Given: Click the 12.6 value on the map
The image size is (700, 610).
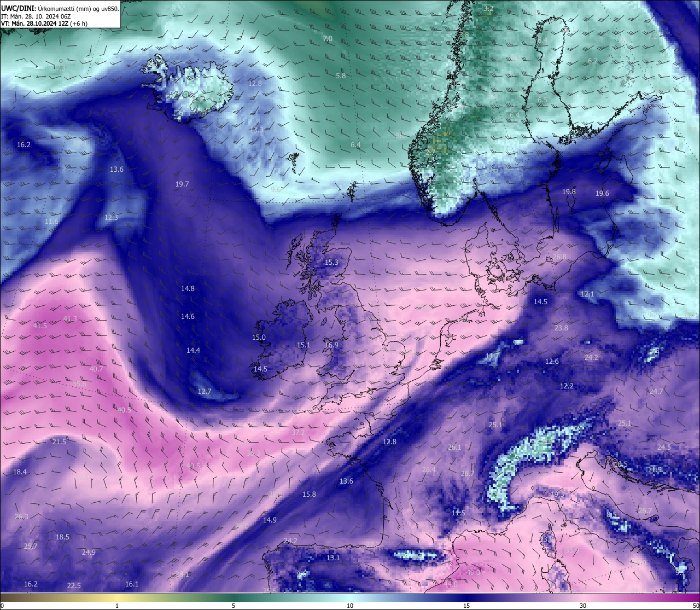Looking at the screenshot, I should [552, 362].
